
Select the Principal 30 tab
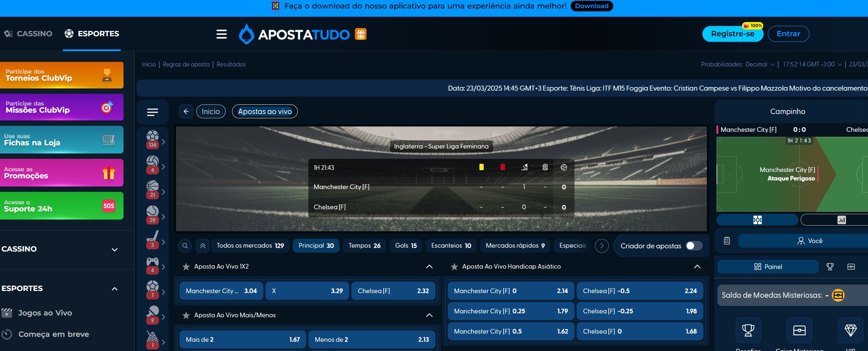(x=316, y=245)
